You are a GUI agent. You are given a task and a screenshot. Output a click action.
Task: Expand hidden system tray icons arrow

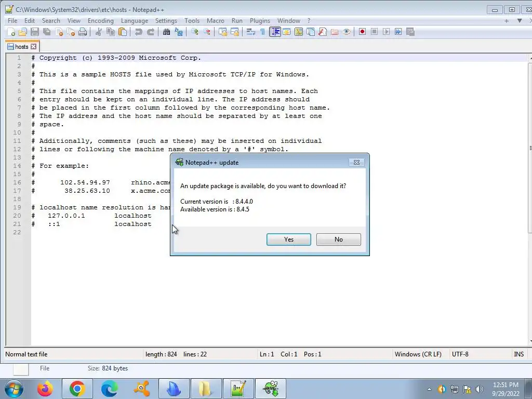[429, 389]
